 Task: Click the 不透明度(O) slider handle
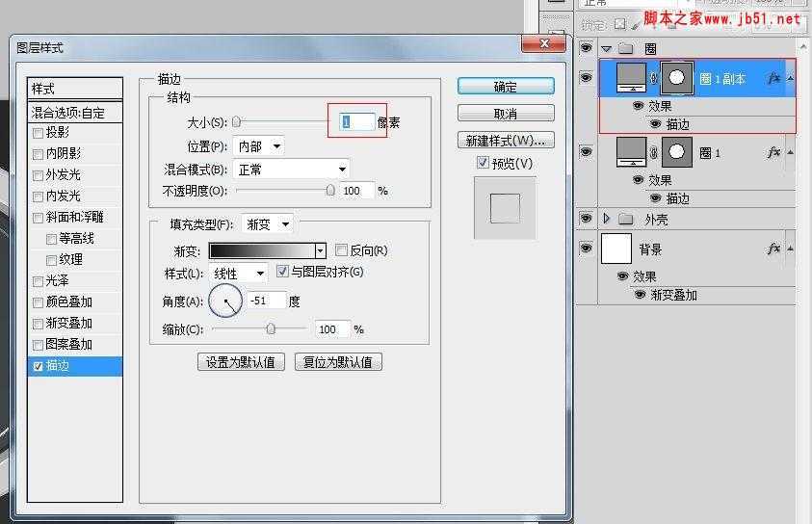tap(330, 191)
